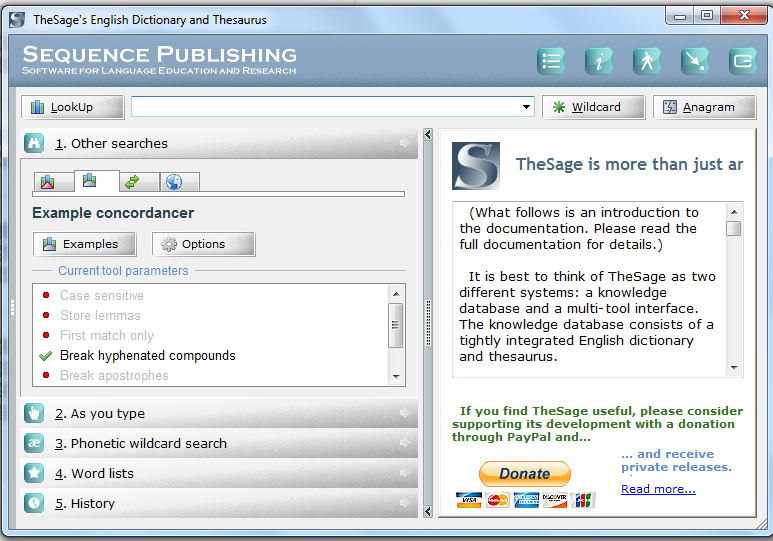Click the introduction text scroll-down arrow

pos(734,368)
